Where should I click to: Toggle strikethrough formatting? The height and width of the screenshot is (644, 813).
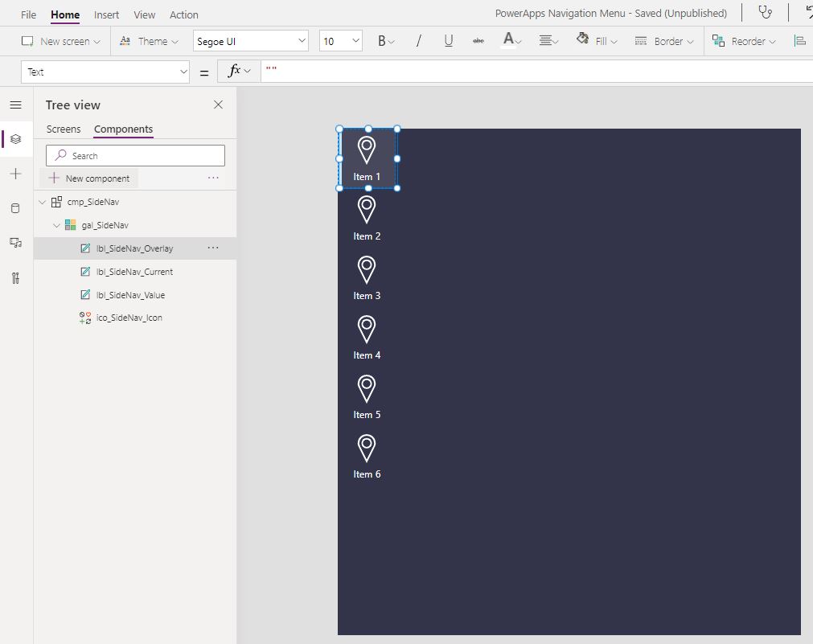click(x=478, y=41)
